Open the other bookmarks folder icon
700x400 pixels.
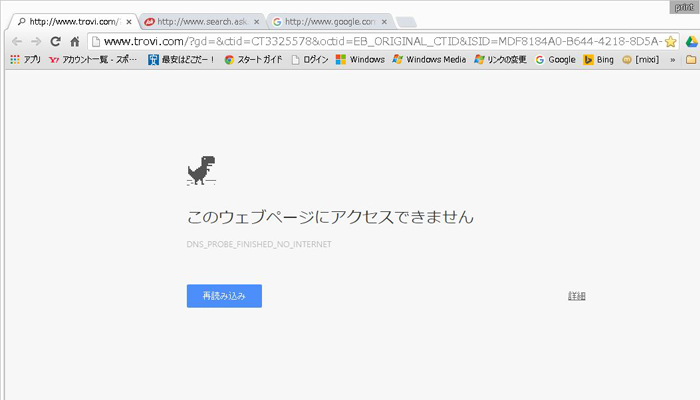pos(691,59)
